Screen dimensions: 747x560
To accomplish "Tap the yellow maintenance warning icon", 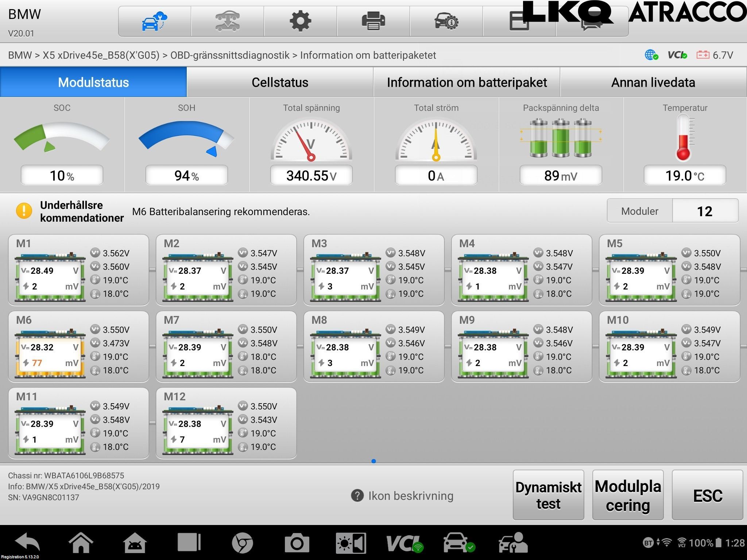I will point(24,211).
